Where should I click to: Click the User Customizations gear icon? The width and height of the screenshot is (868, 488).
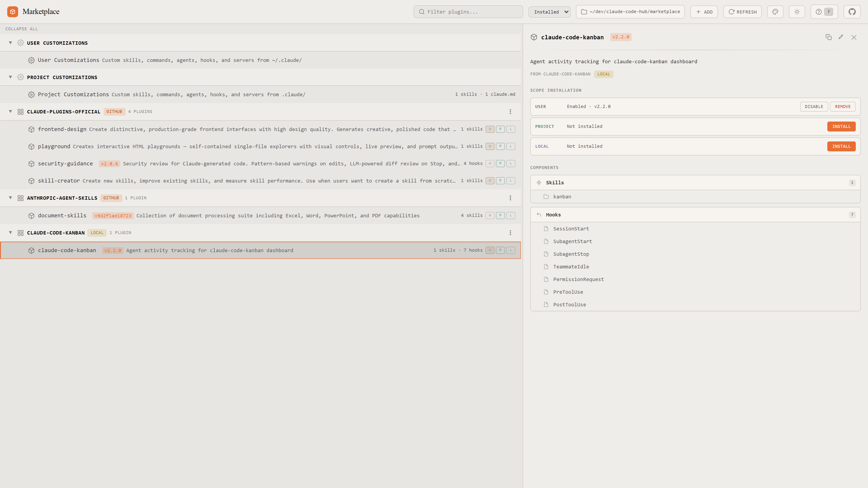click(31, 60)
